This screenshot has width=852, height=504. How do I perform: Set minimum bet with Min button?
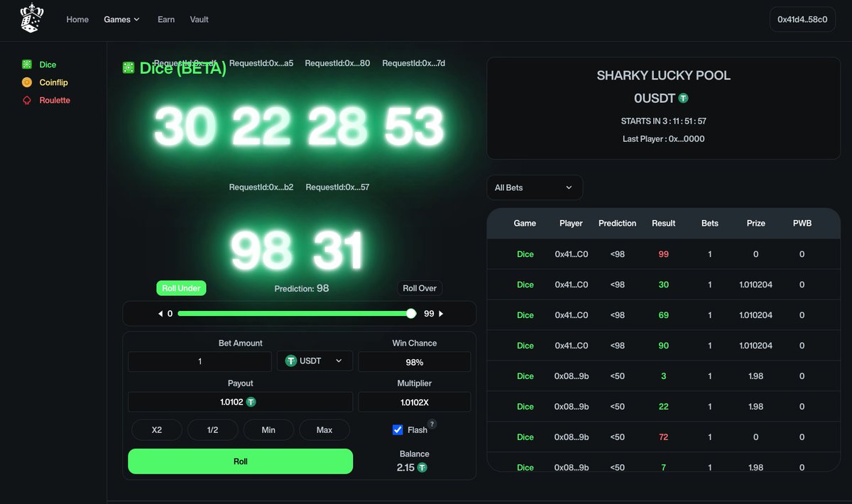pos(268,429)
